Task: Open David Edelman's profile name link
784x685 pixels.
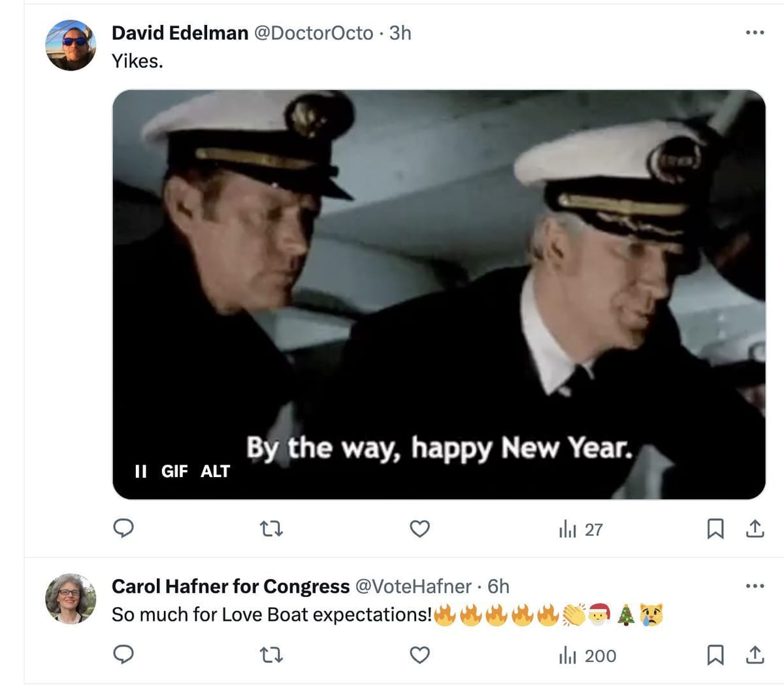Action: [x=180, y=33]
